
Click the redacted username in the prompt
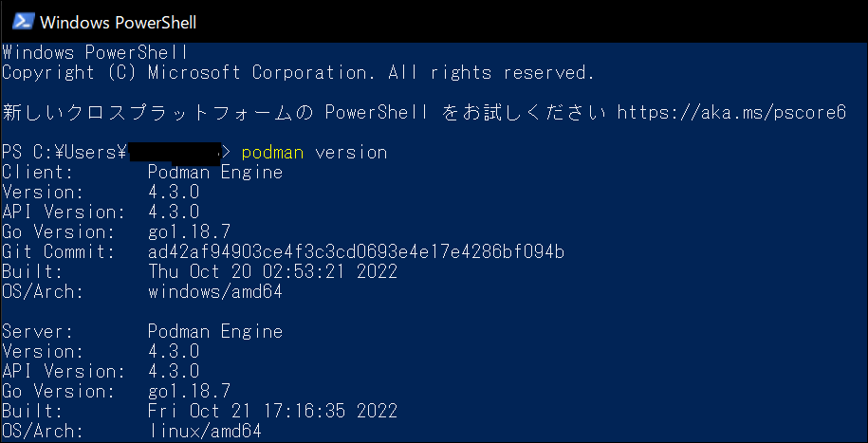[174, 153]
